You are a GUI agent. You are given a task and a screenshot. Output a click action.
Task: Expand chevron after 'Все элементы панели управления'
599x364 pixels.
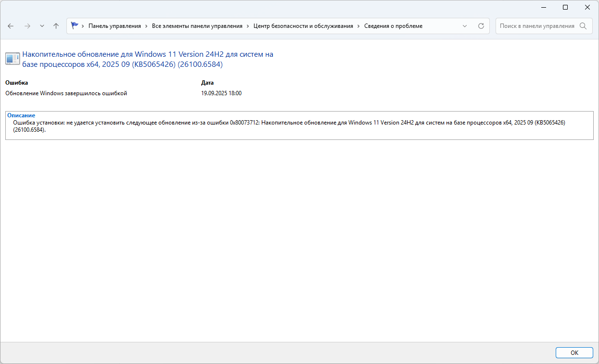pos(248,26)
